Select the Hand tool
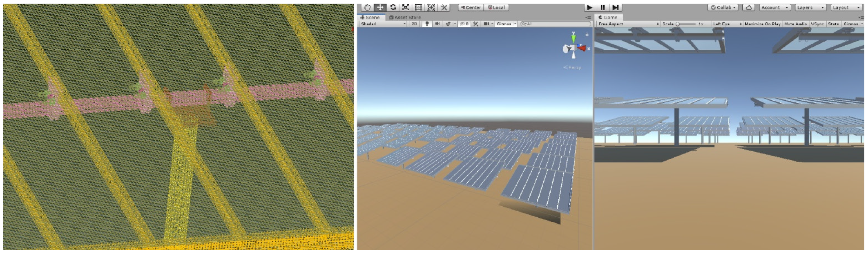The width and height of the screenshot is (868, 254). point(367,7)
